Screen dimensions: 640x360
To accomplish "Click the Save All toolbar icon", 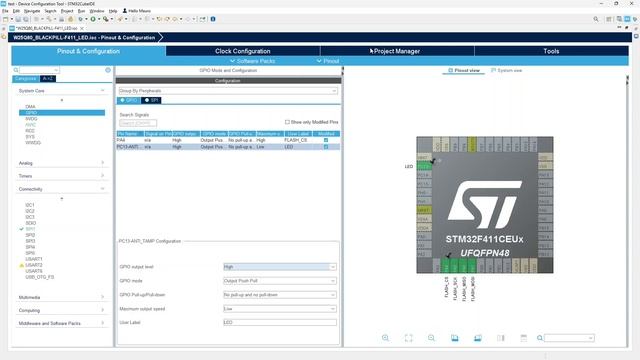I will pyautogui.click(x=25, y=19).
